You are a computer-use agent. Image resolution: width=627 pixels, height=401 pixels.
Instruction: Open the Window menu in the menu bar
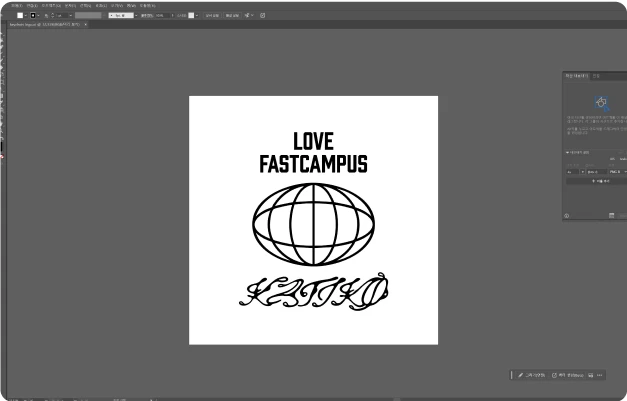pyautogui.click(x=130, y=6)
